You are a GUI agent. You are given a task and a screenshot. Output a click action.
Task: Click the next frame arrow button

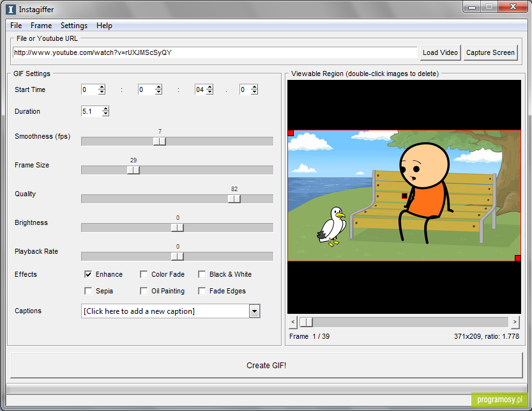click(x=515, y=322)
